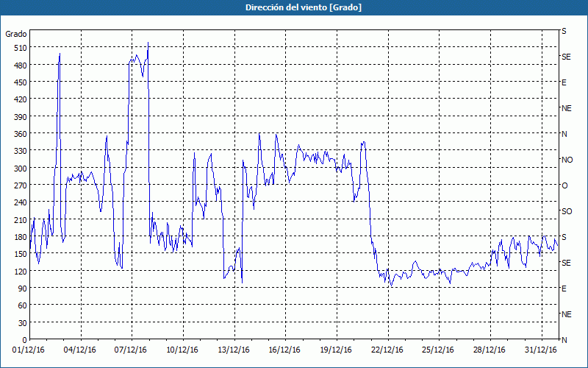588x368 pixels.
Task: Select the 60 y-axis tick label
Action: pos(22,305)
